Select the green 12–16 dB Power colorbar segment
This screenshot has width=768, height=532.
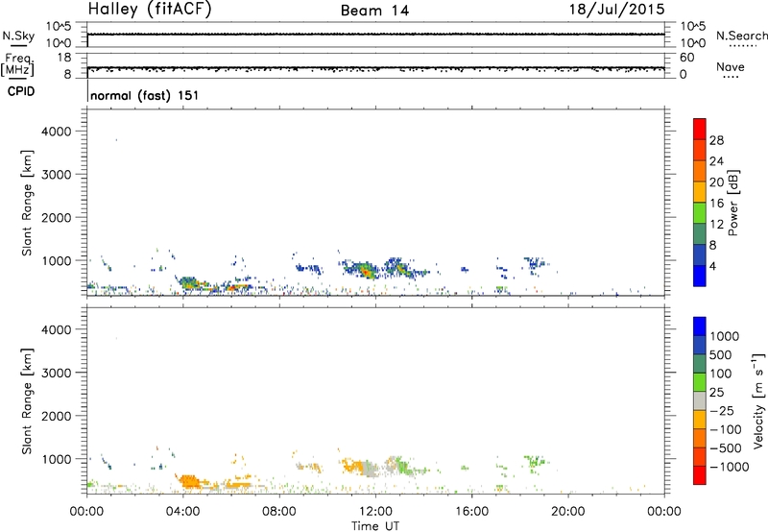pos(700,213)
